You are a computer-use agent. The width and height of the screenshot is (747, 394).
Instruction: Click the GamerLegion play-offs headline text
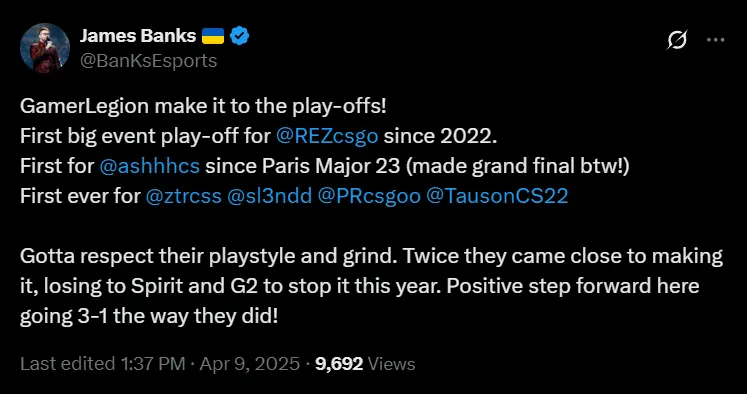coord(203,107)
